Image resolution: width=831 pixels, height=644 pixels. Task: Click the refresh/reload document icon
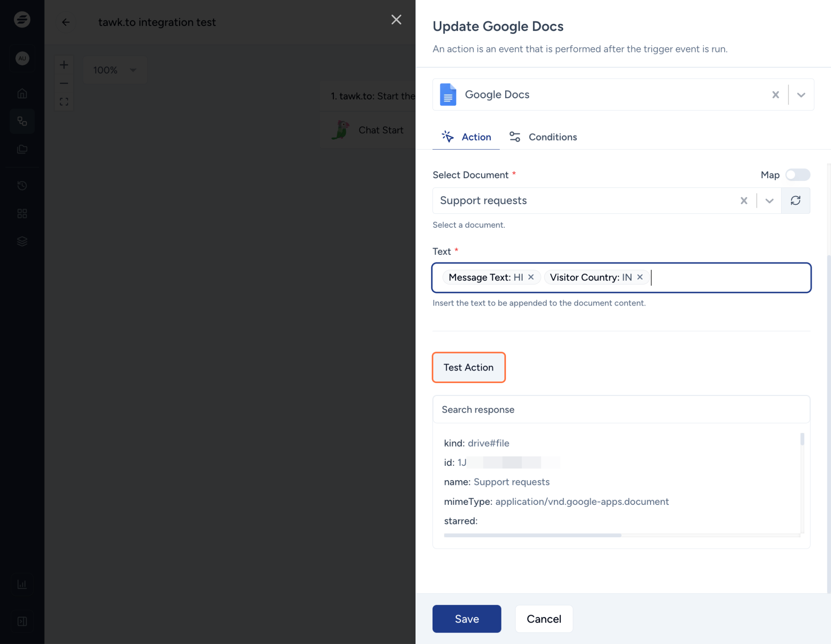coord(795,200)
